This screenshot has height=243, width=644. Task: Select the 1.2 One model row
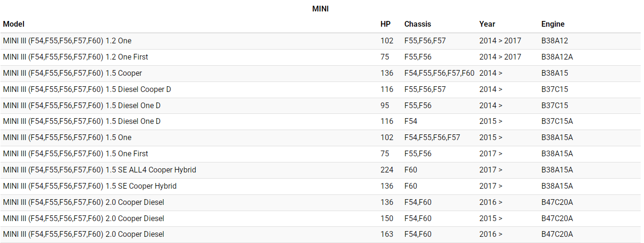point(67,41)
